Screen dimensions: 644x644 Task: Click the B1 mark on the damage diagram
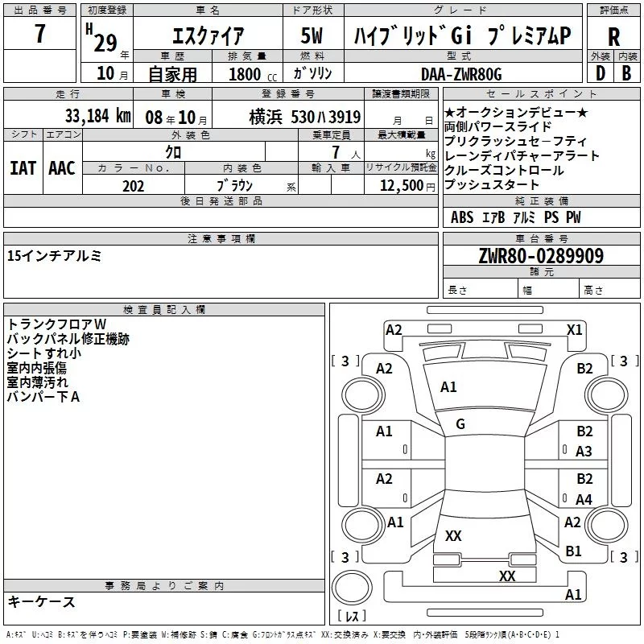(573, 551)
